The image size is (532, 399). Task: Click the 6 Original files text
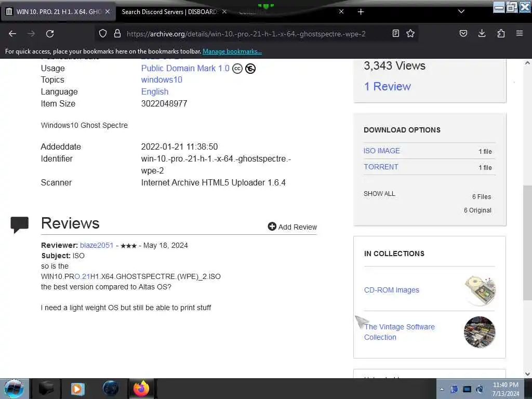pos(478,210)
